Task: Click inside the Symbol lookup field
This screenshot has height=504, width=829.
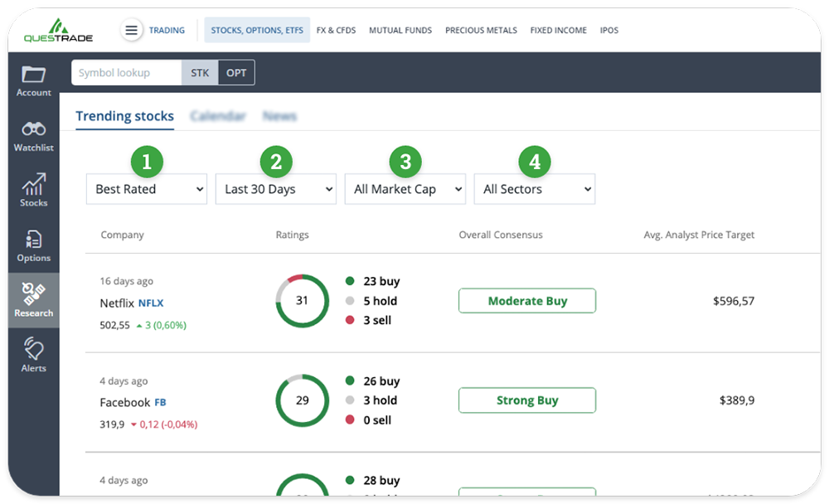Action: pos(124,72)
